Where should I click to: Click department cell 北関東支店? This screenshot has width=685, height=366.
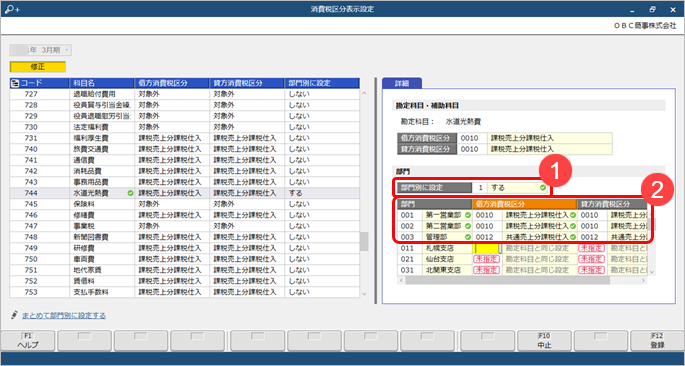[x=447, y=270]
